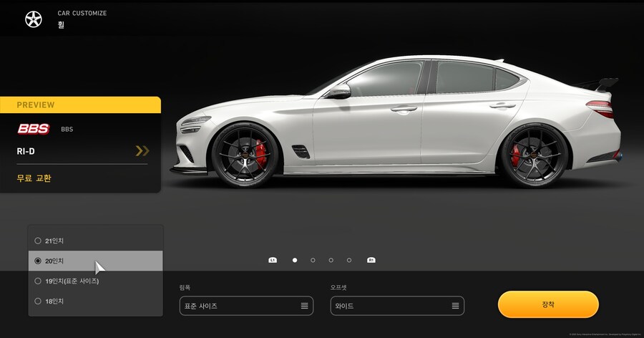This screenshot has width=644, height=338.
Task: Click the rear wheel of the car
Action: (535, 155)
